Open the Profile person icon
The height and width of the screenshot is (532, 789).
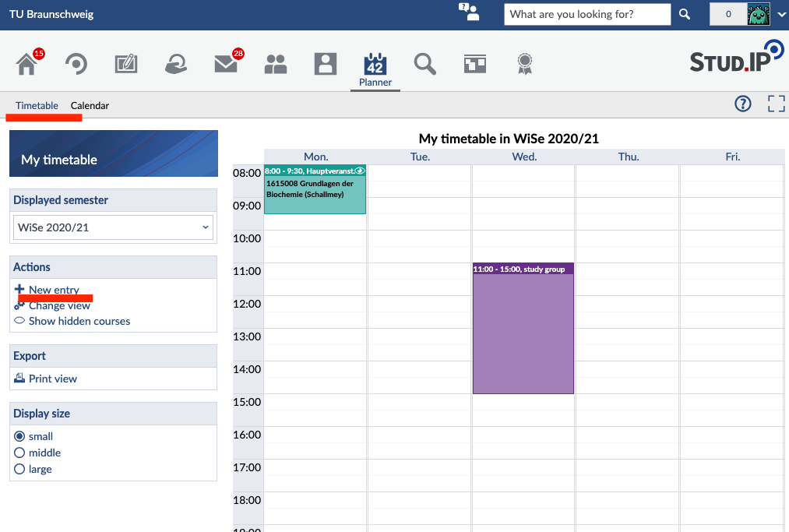click(x=326, y=64)
